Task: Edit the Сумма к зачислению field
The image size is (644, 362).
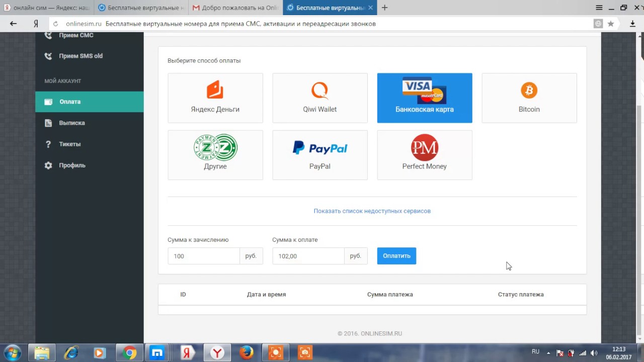Action: [204, 256]
